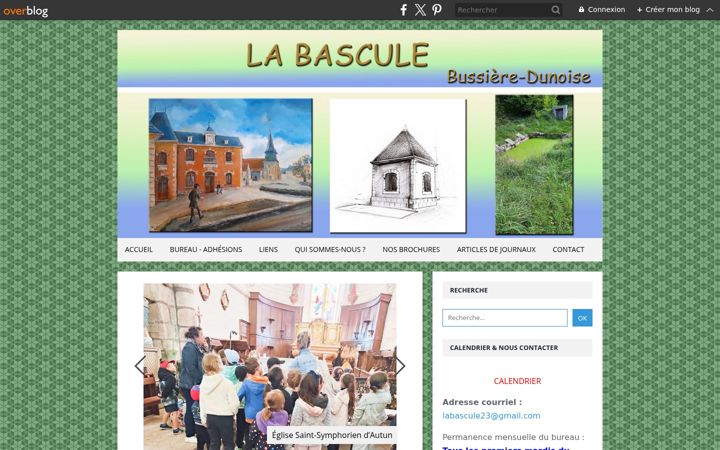Image resolution: width=720 pixels, height=450 pixels.
Task: Click the blue OK search button
Action: [582, 318]
